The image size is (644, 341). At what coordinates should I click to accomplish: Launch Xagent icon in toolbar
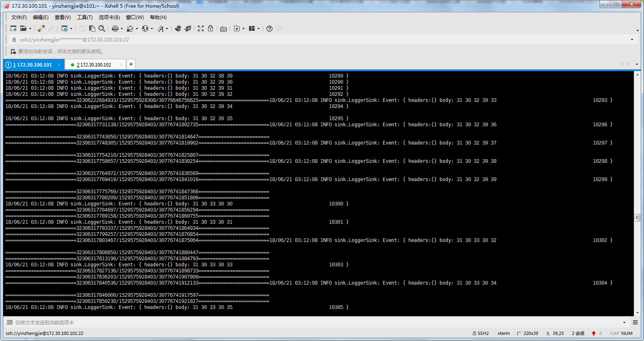188,28
